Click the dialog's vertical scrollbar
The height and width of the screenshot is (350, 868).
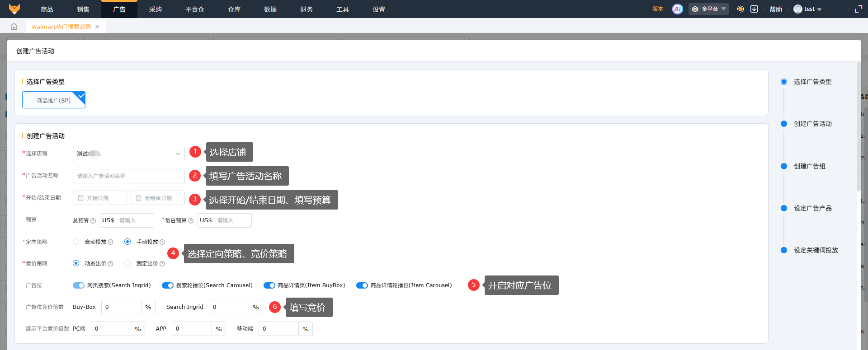(859, 126)
